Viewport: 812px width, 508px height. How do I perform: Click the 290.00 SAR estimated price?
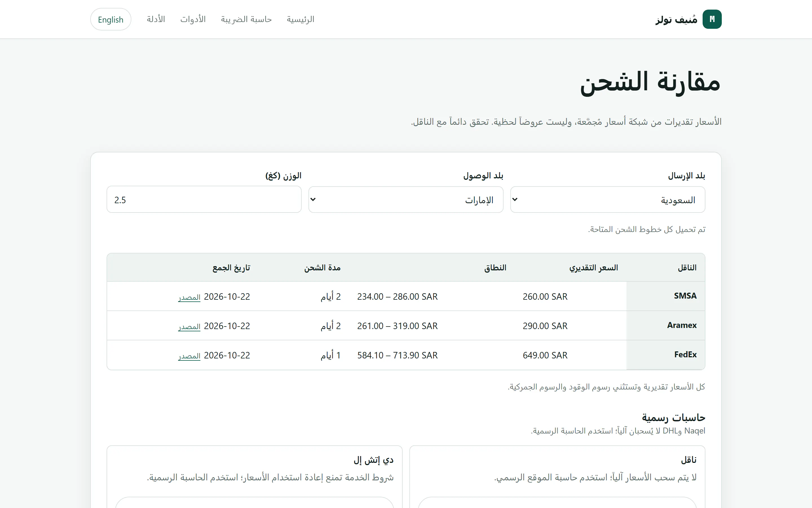pyautogui.click(x=545, y=326)
